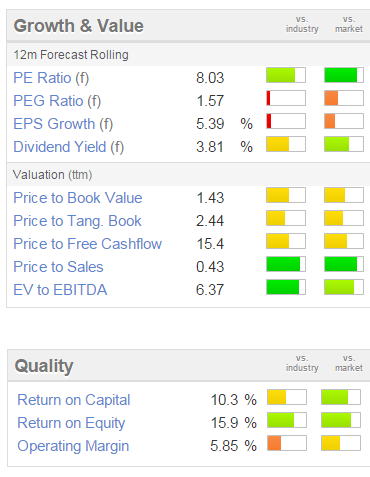Open Return on Capital details

coord(74,400)
